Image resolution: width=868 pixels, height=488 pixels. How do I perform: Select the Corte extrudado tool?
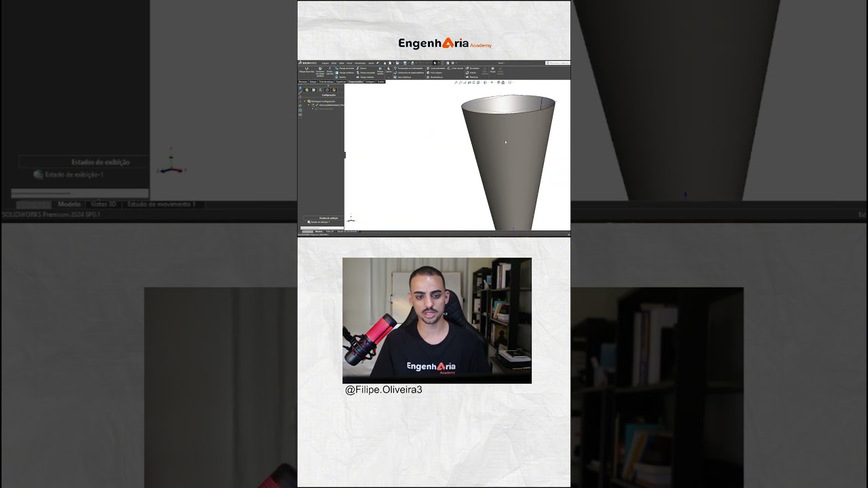pos(436,68)
